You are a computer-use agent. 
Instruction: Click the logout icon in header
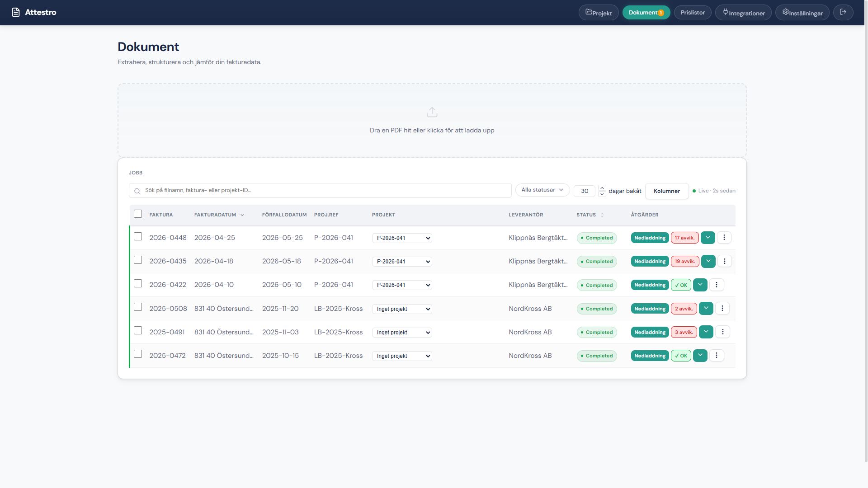click(843, 12)
